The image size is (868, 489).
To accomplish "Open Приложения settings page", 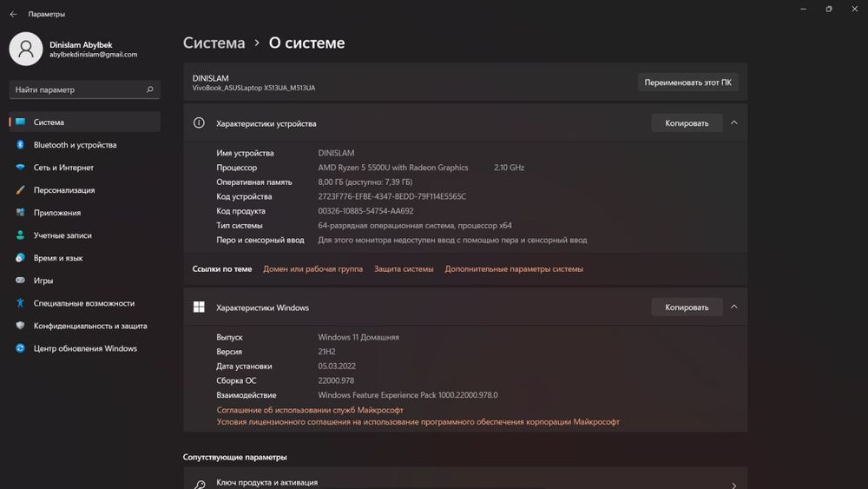I will point(57,213).
